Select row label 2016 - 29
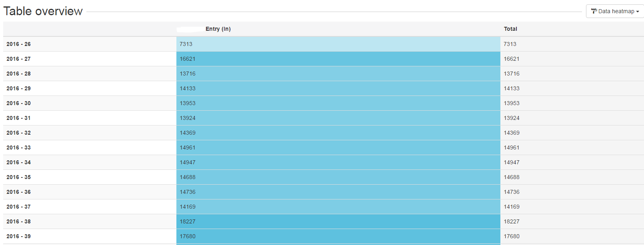Image resolution: width=644 pixels, height=245 pixels. click(x=18, y=88)
